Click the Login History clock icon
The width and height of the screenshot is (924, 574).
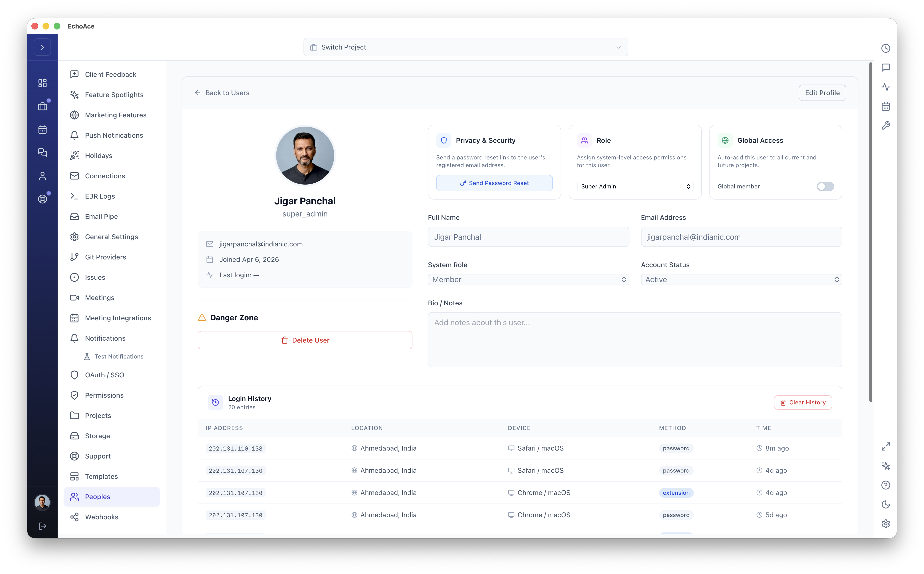click(215, 402)
